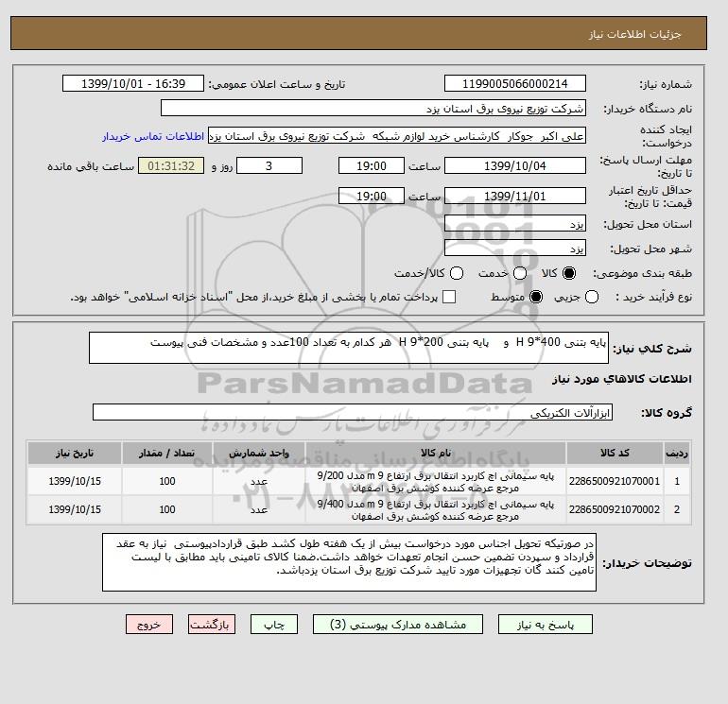Click the بازگشت back button
Viewport: 728px width, 704px height.
coord(212,625)
